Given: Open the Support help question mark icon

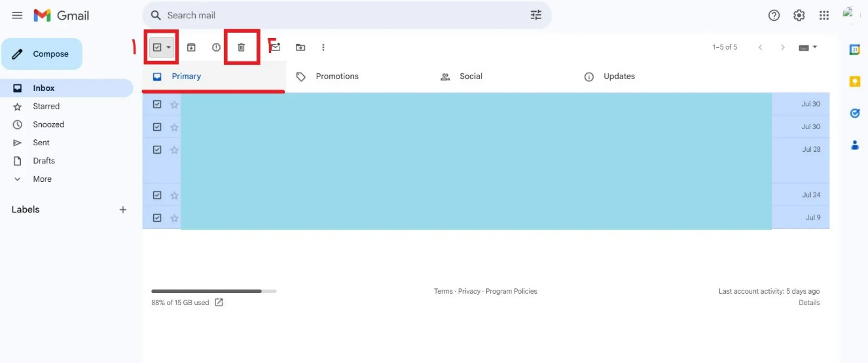Looking at the screenshot, I should (774, 15).
